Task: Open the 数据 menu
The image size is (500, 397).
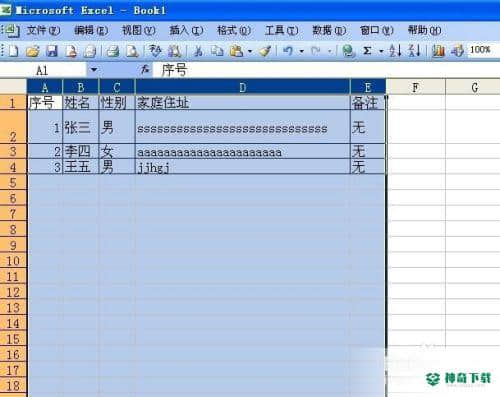Action: 329,31
